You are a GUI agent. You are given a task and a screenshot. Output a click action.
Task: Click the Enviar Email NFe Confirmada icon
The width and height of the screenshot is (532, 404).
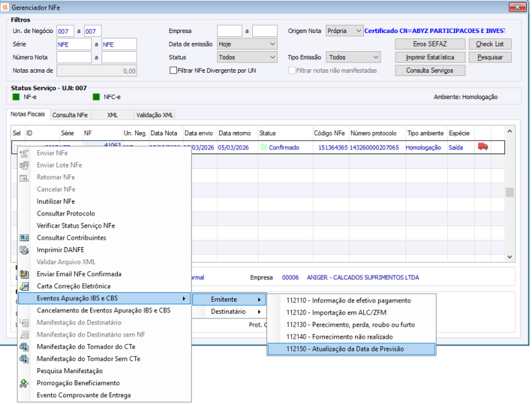(x=24, y=274)
